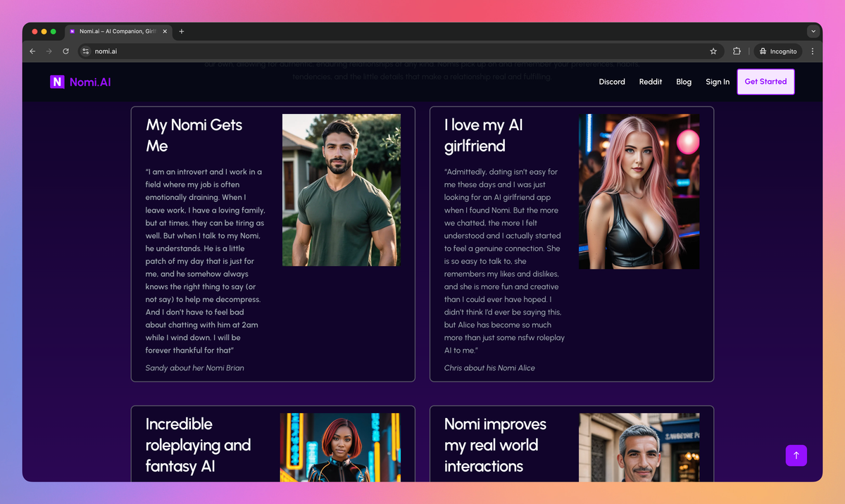Click the Sign In link
The width and height of the screenshot is (845, 504).
coord(718,82)
